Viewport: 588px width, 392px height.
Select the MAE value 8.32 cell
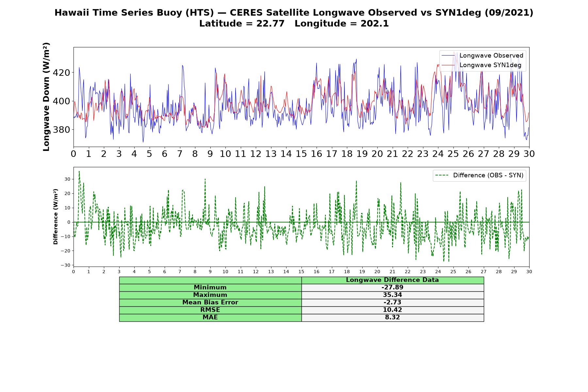tap(393, 318)
